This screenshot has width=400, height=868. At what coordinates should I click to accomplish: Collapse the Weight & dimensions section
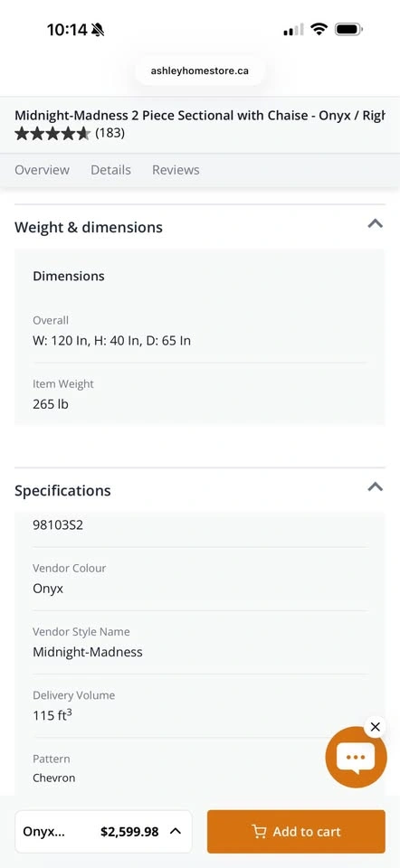375,223
